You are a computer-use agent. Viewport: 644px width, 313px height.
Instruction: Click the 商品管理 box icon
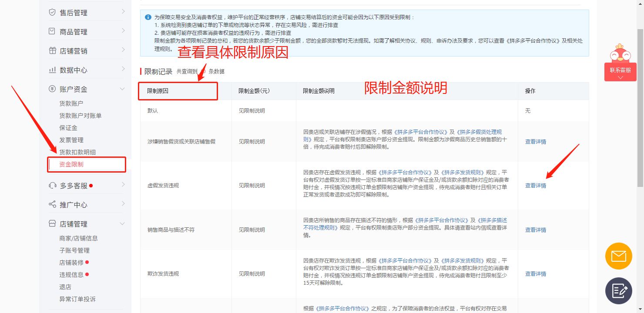click(x=52, y=32)
